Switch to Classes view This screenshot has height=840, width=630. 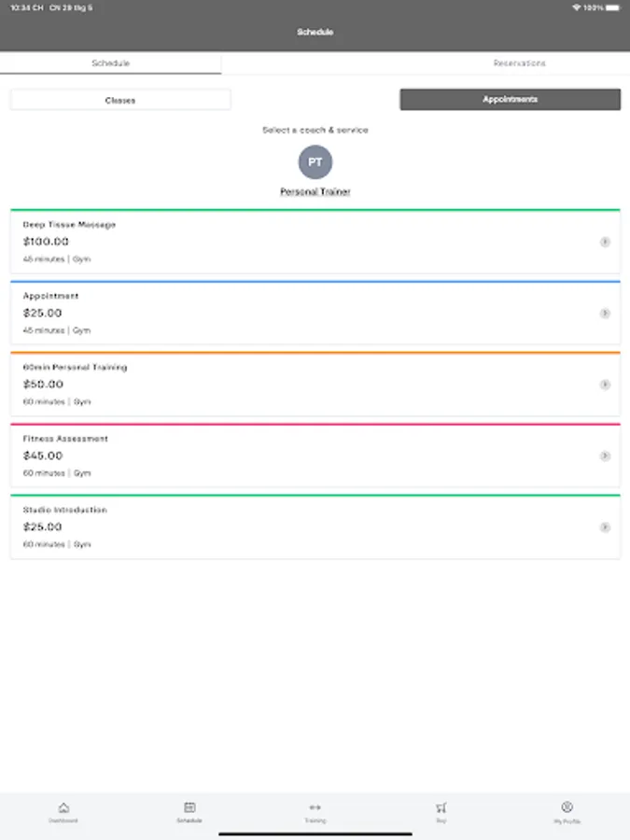tap(120, 100)
